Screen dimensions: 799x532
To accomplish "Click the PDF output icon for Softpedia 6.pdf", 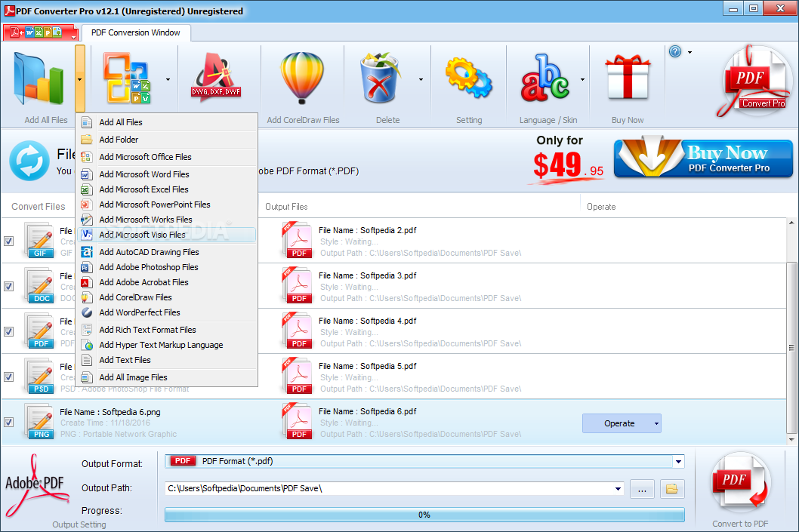I will 297,421.
